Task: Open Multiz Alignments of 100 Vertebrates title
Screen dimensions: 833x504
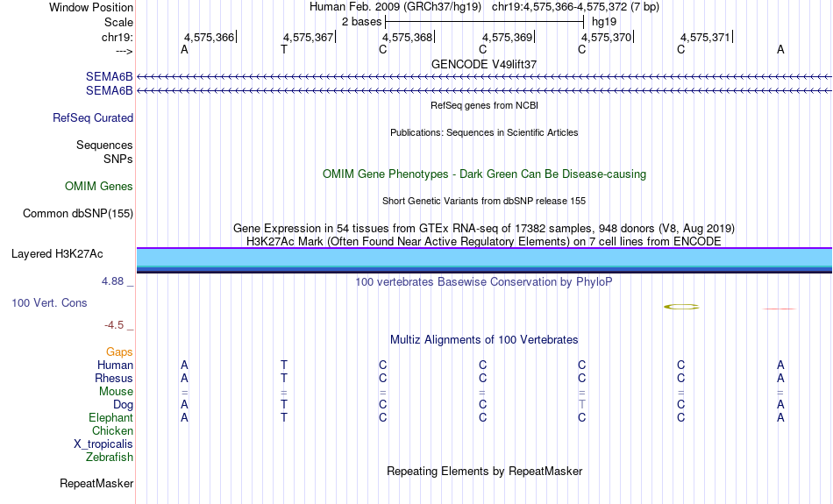Action: coord(484,340)
